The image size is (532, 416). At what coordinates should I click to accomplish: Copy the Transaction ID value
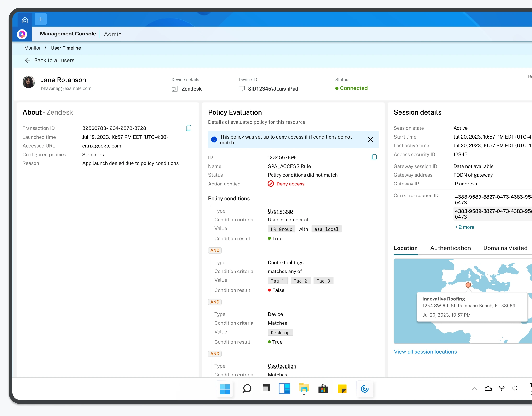coord(189,128)
